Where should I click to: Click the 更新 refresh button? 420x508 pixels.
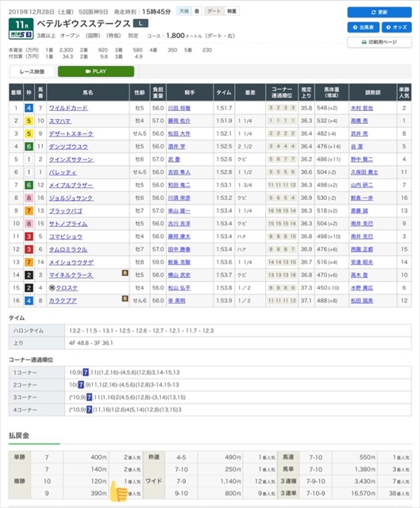380,12
